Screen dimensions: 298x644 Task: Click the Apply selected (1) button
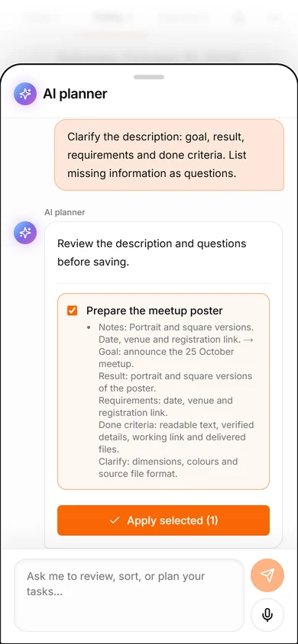164,520
